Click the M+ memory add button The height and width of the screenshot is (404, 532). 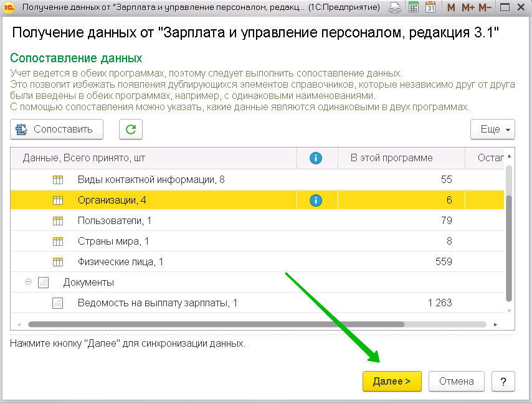click(468, 7)
